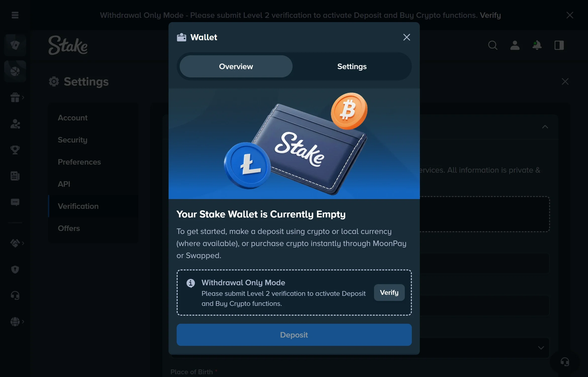Viewport: 588px width, 377px height.
Task: Select the wallet Overview tab
Action: click(236, 66)
